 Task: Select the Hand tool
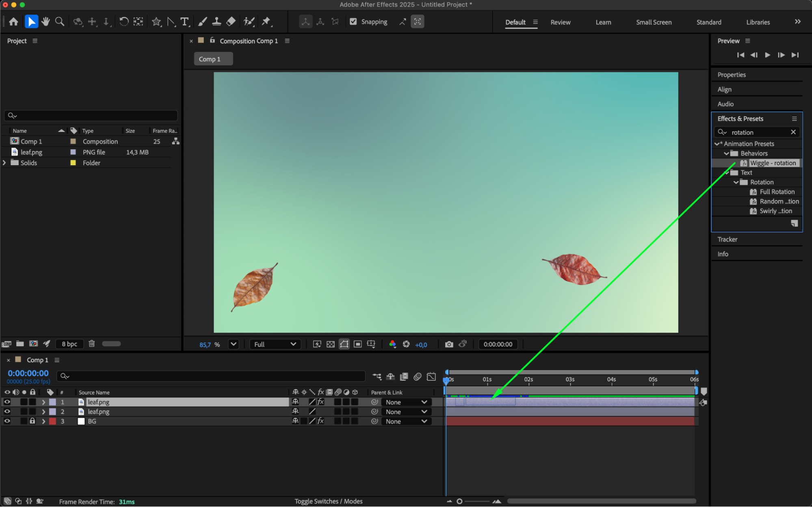(45, 22)
